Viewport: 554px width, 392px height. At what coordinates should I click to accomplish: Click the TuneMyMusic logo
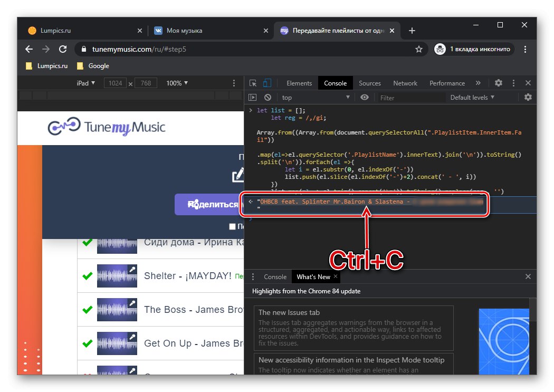pos(107,127)
